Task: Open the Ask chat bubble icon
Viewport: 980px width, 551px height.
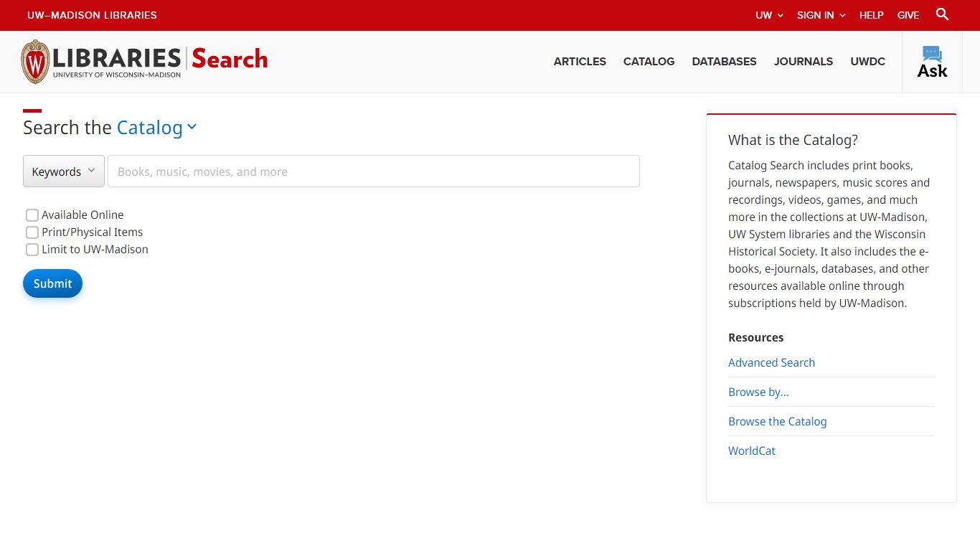Action: 932,62
